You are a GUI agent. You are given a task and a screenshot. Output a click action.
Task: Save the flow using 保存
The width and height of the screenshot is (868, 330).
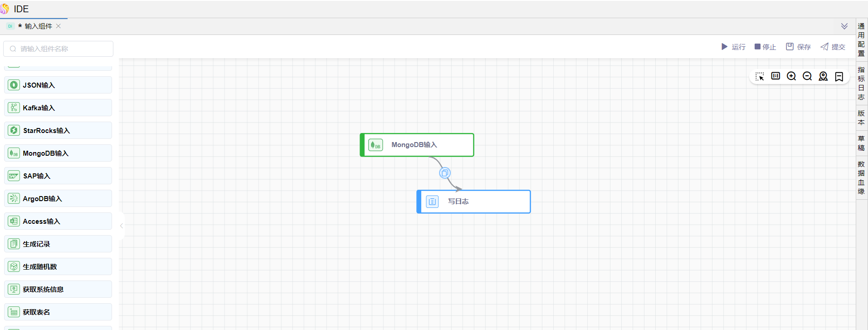pyautogui.click(x=798, y=47)
